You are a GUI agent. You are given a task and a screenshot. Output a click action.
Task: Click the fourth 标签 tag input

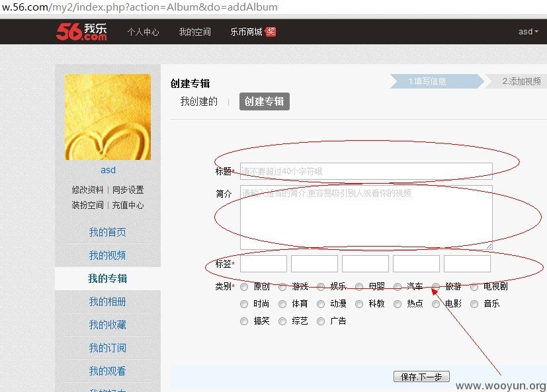[x=416, y=264]
